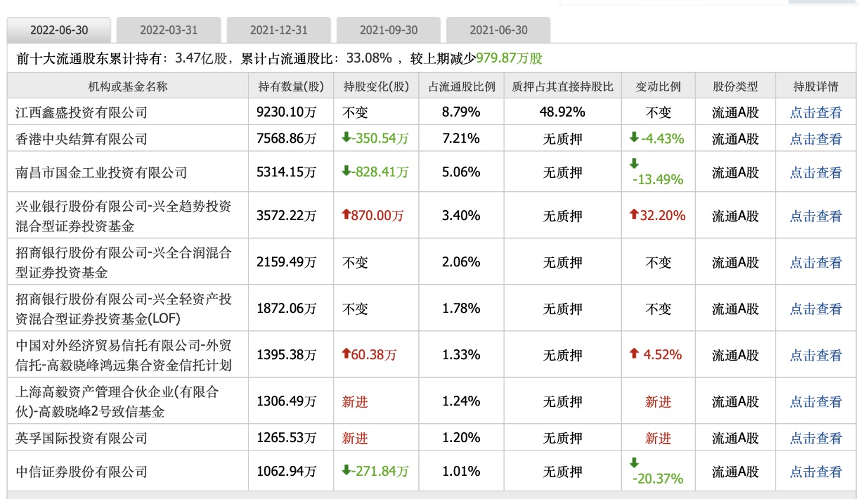Open 点击查看 for 英孚国际投资有限公司
The image size is (868, 499).
point(816,438)
